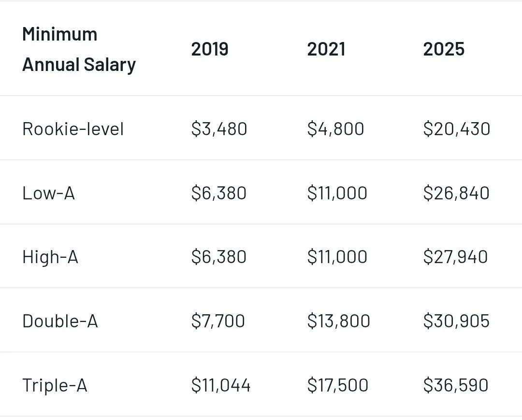
Task: Select the 2019 column header
Action: point(210,49)
